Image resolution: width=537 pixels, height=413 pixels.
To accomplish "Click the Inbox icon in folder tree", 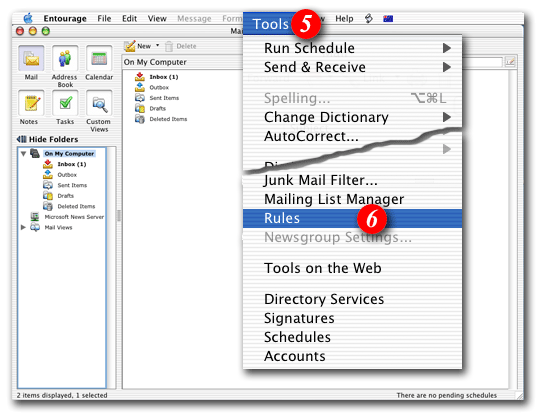I will (48, 164).
